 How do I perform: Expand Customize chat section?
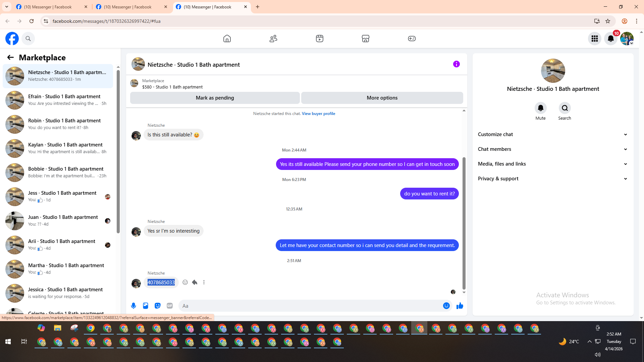click(x=552, y=134)
